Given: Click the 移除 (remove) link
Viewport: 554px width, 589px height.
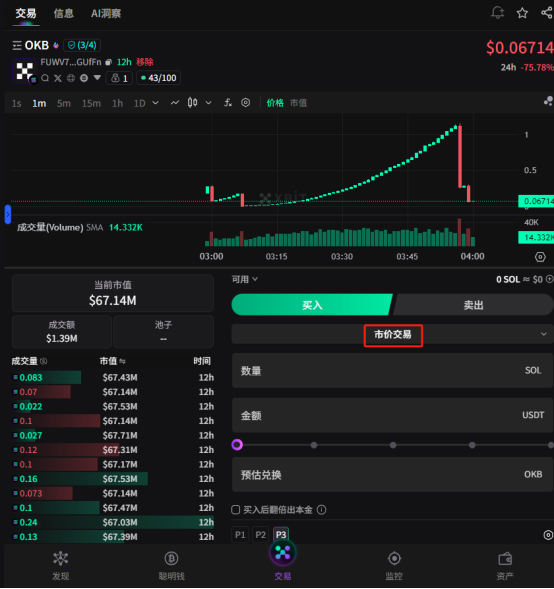Looking at the screenshot, I should pyautogui.click(x=145, y=62).
